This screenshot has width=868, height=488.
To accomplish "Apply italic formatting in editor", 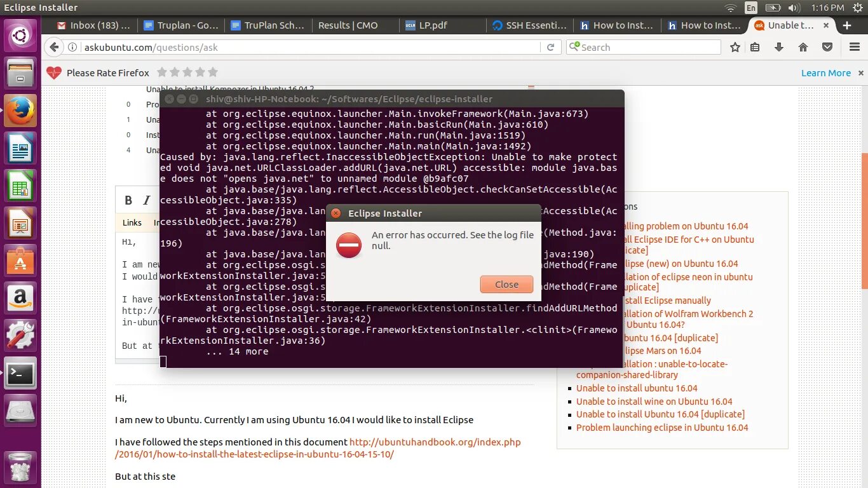I will [x=147, y=200].
